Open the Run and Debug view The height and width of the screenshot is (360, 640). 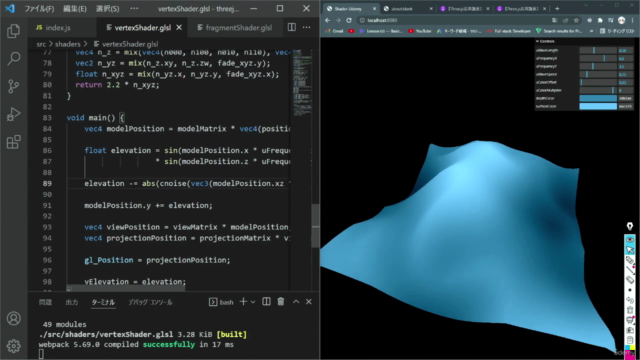pos(13,114)
